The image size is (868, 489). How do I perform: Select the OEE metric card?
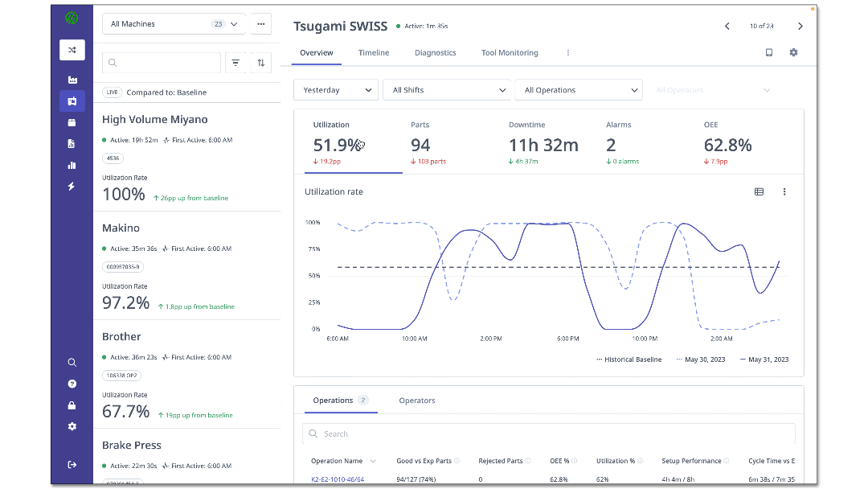click(x=745, y=143)
